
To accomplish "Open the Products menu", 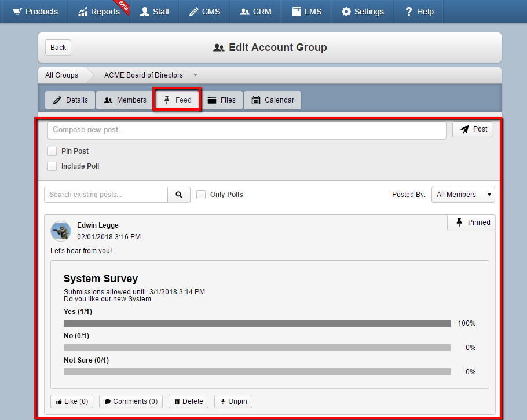I will (x=35, y=12).
